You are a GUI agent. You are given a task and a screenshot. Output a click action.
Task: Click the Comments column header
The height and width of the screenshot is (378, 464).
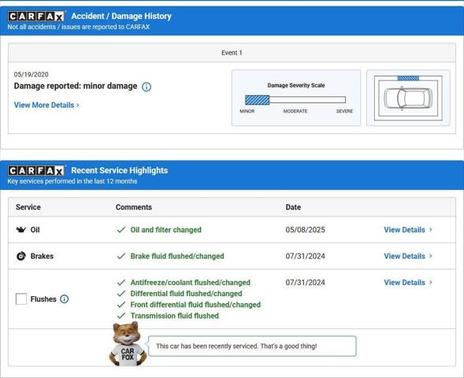(134, 207)
